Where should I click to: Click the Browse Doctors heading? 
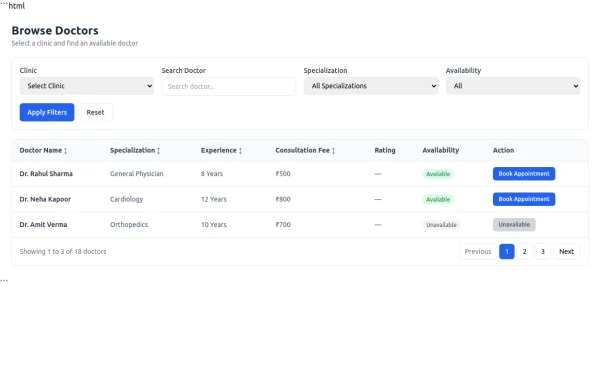(x=55, y=31)
